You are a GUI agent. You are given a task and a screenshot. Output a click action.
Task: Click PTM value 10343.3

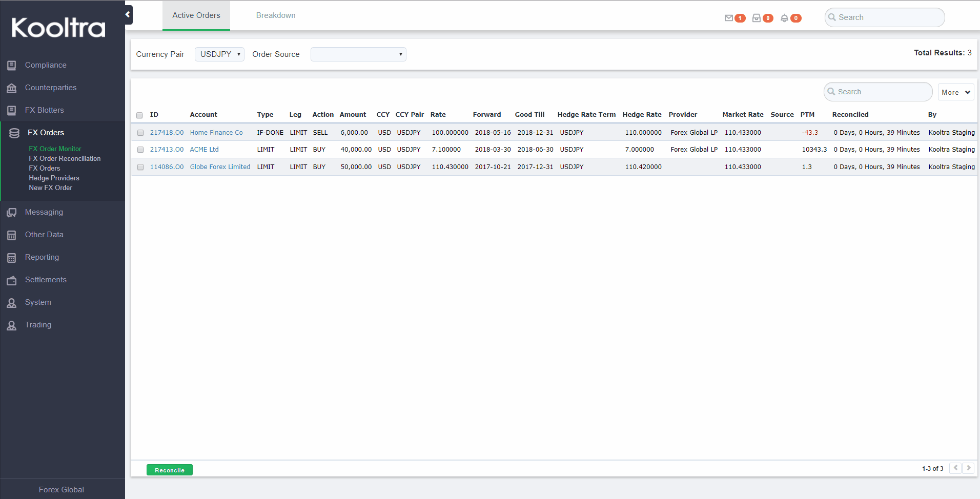[814, 149]
